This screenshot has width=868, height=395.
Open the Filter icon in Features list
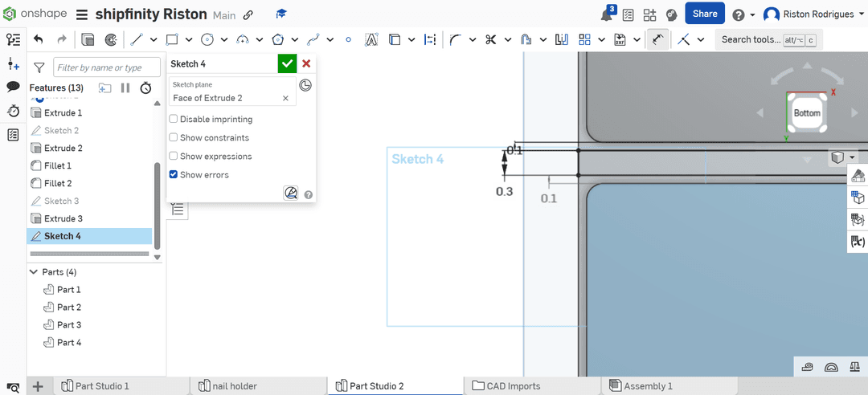[x=39, y=67]
